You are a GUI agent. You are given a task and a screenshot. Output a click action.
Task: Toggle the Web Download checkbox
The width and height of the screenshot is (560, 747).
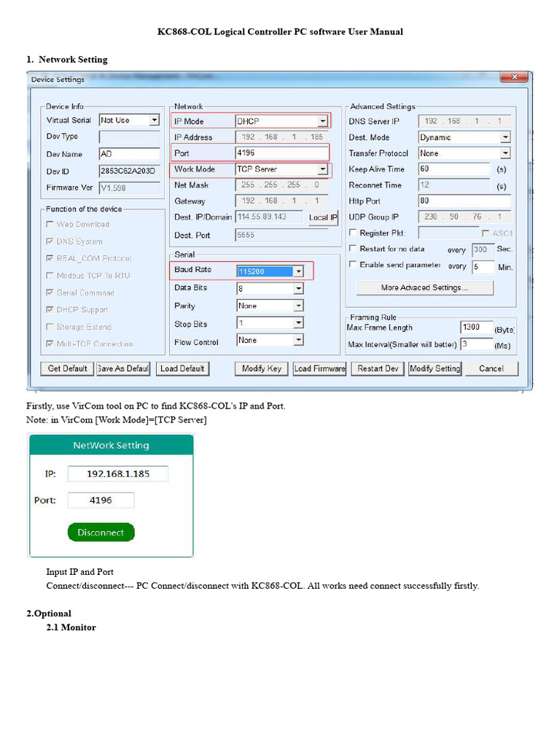50,224
